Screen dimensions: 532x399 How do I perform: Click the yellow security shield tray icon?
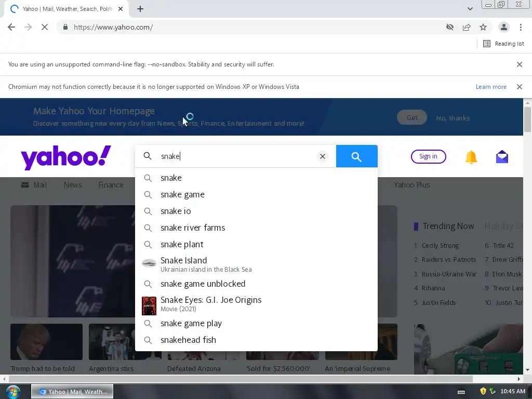483,391
